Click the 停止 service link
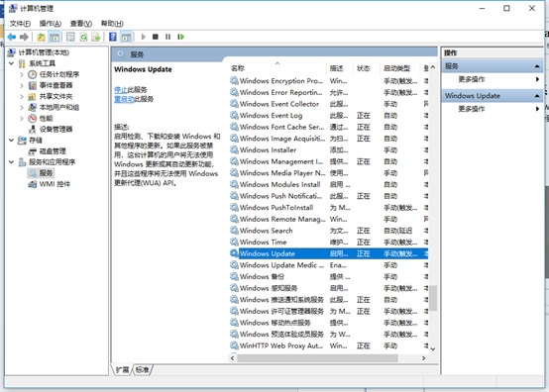 pos(120,90)
